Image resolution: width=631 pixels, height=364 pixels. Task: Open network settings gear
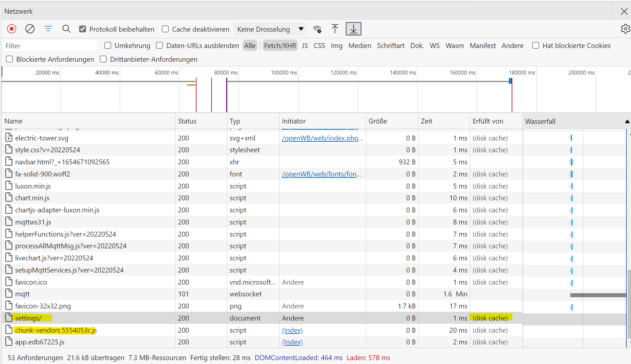(x=625, y=29)
